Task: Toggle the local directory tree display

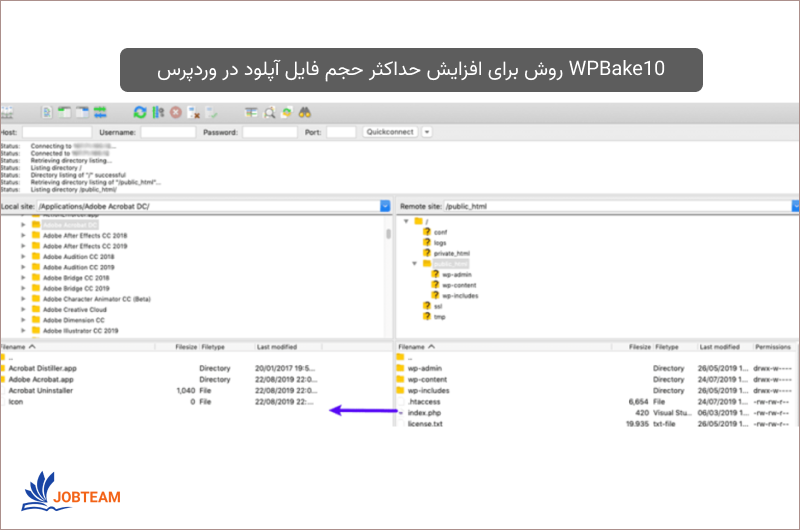Action: point(64,113)
